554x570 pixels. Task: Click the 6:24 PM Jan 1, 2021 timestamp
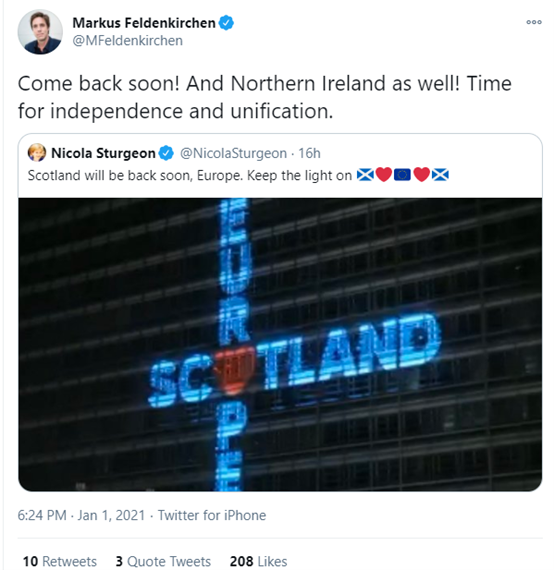[81, 515]
